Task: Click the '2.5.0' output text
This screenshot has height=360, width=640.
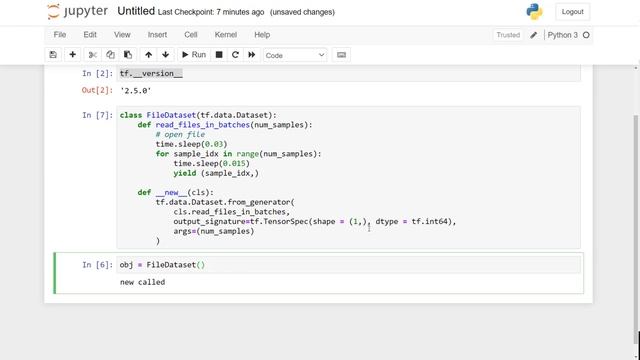Action: pos(136,91)
